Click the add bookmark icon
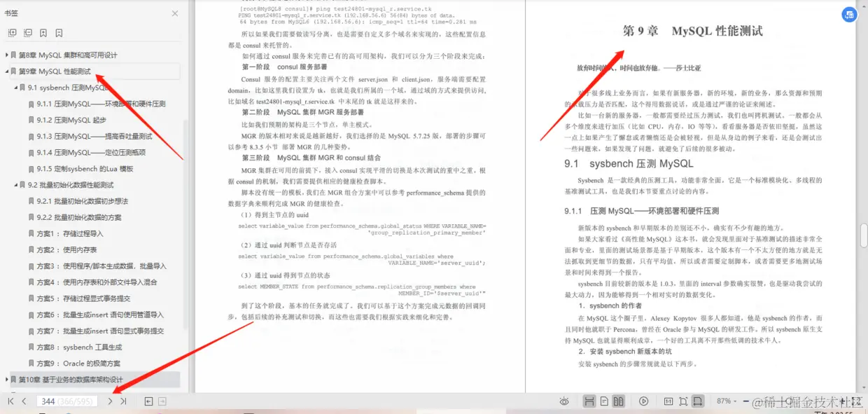 [43, 33]
